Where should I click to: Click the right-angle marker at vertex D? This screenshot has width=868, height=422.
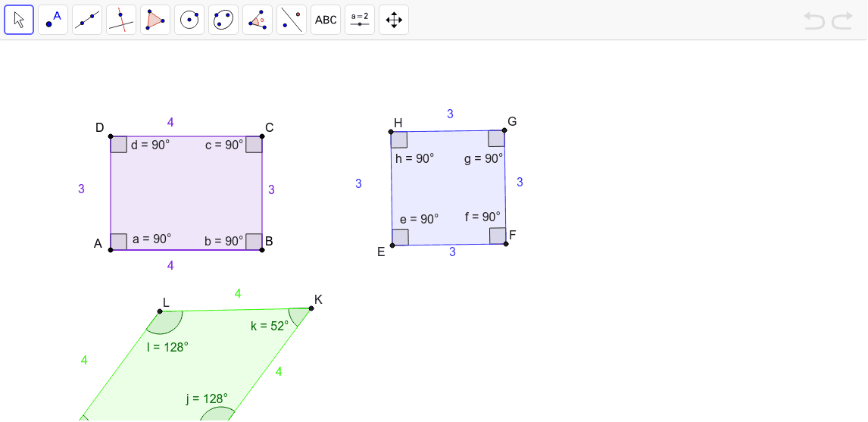pos(119,145)
